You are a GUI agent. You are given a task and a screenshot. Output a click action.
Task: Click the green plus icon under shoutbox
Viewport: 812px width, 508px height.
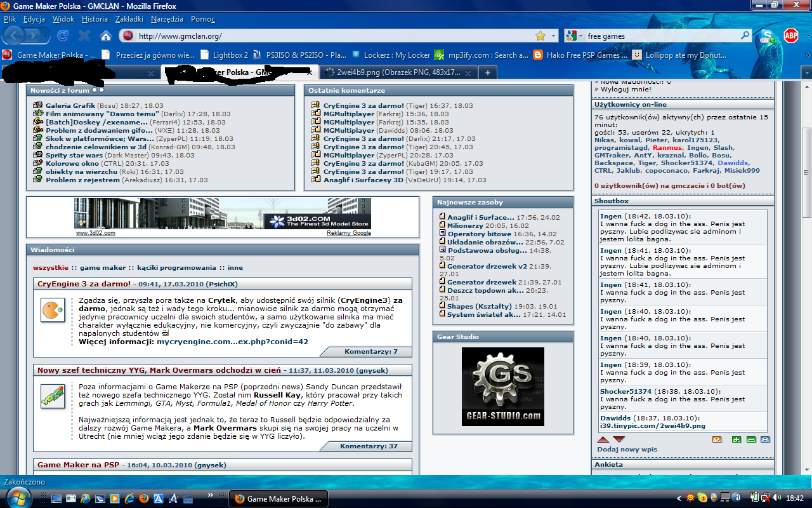click(736, 439)
